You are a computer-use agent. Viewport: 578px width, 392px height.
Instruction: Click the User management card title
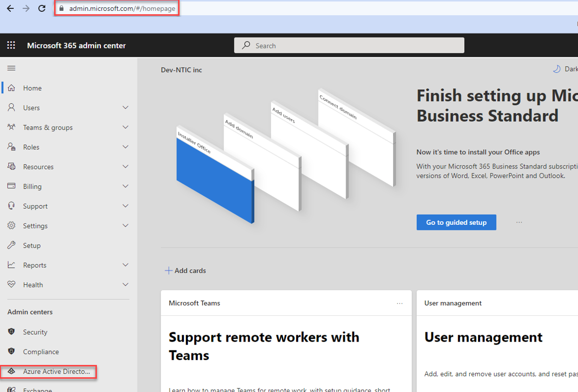[x=453, y=303]
